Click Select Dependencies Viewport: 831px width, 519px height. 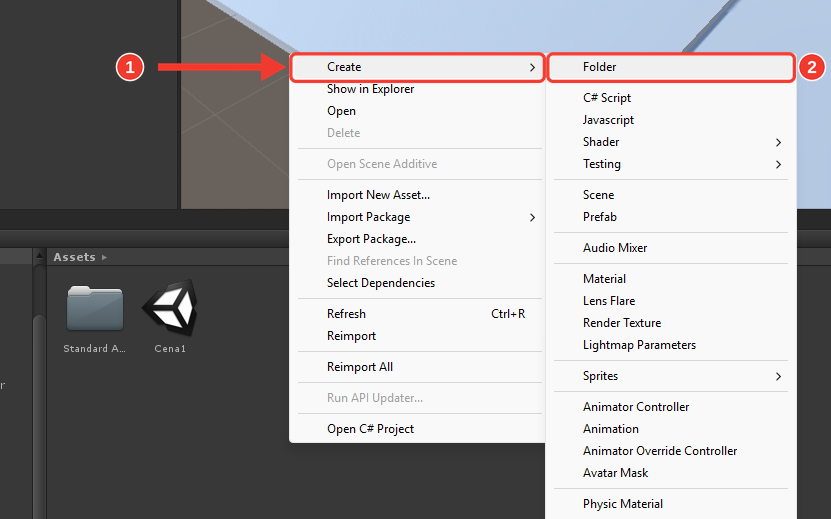tap(418, 283)
